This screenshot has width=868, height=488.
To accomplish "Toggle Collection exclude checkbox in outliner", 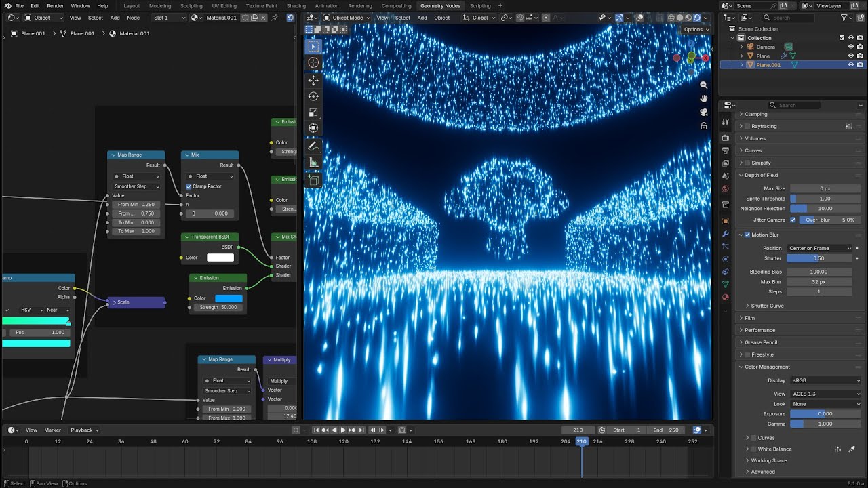I will click(x=842, y=38).
